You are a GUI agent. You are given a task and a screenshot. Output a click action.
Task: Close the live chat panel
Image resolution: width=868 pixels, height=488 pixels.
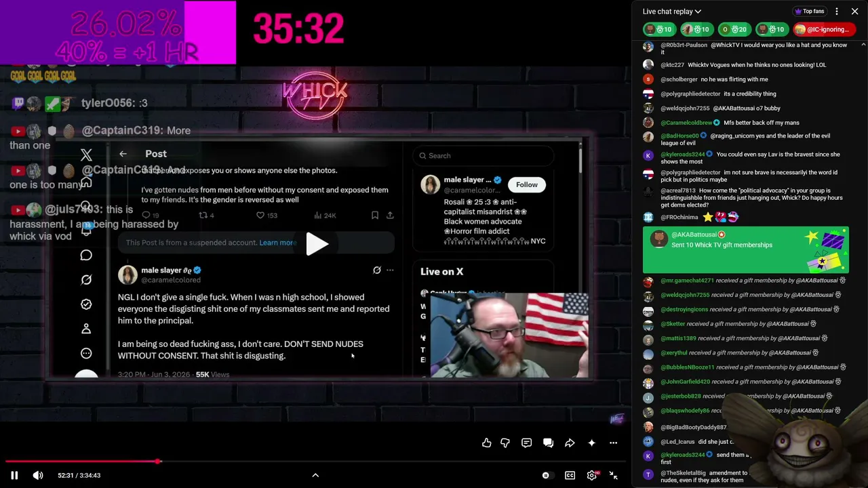coord(854,12)
